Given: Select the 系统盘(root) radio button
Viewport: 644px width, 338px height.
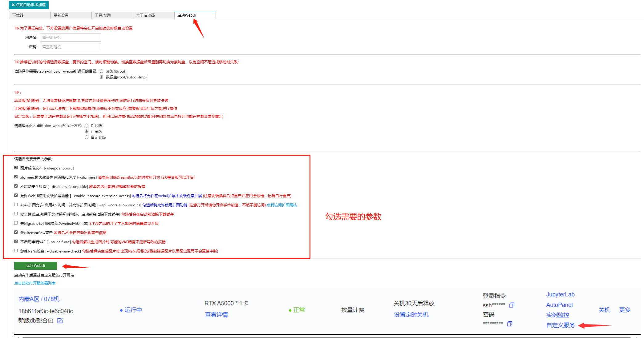Looking at the screenshot, I should tap(102, 71).
